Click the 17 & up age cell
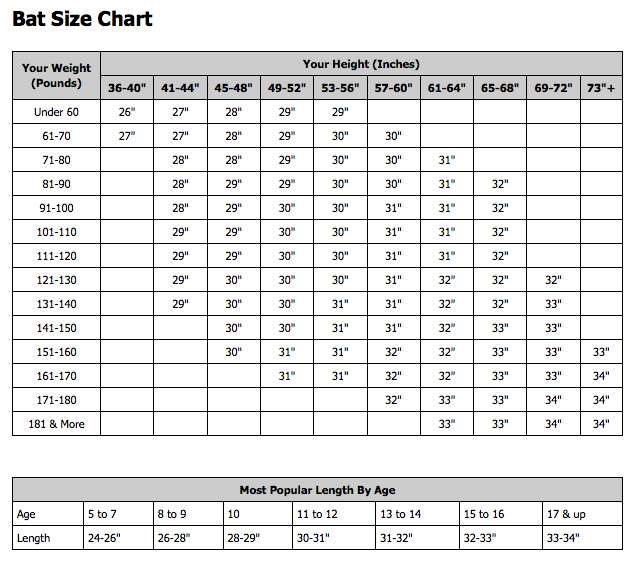This screenshot has width=638, height=563. 583,514
